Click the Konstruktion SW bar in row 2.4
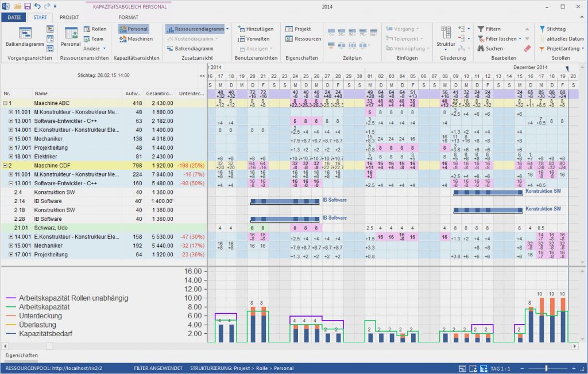This screenshot has width=588, height=374. tap(488, 193)
